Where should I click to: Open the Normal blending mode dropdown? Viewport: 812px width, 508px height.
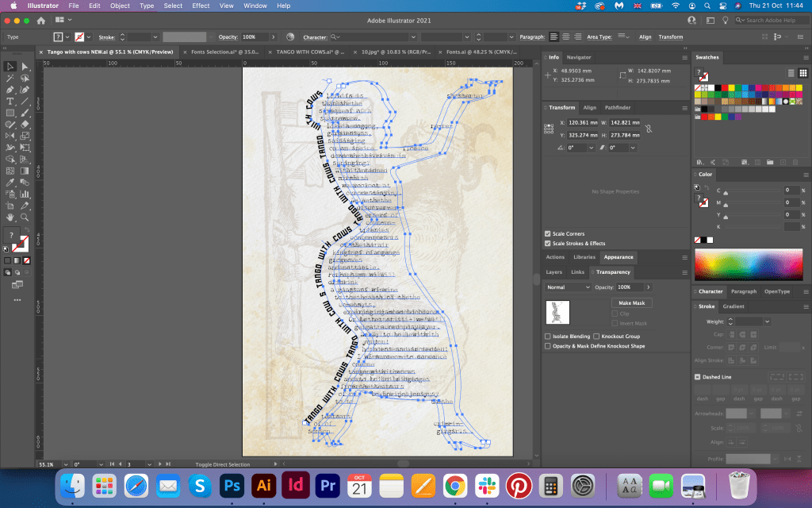tap(568, 287)
